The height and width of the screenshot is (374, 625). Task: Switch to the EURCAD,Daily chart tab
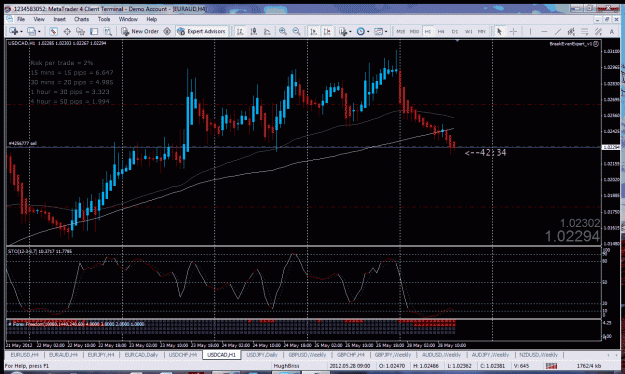pyautogui.click(x=141, y=354)
